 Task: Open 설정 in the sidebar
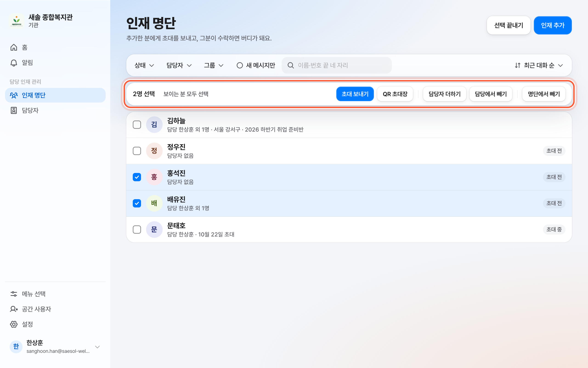pos(55,324)
